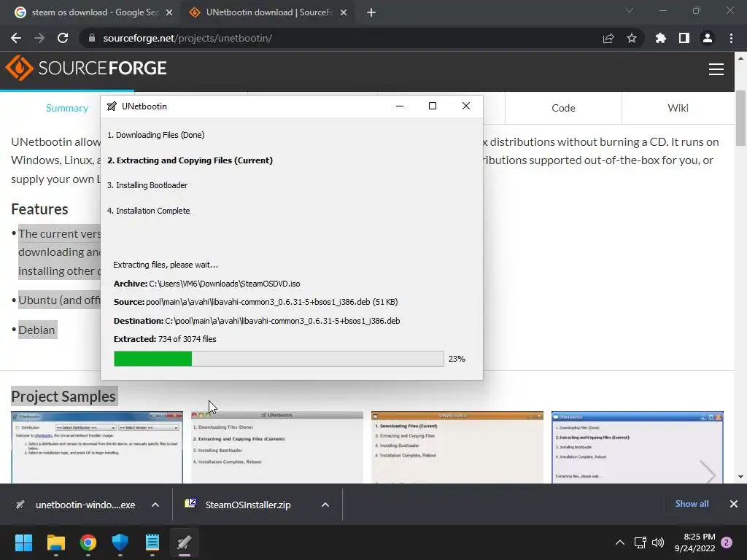Open the Windows Start menu
Image resolution: width=747 pixels, height=560 pixels.
tap(23, 542)
